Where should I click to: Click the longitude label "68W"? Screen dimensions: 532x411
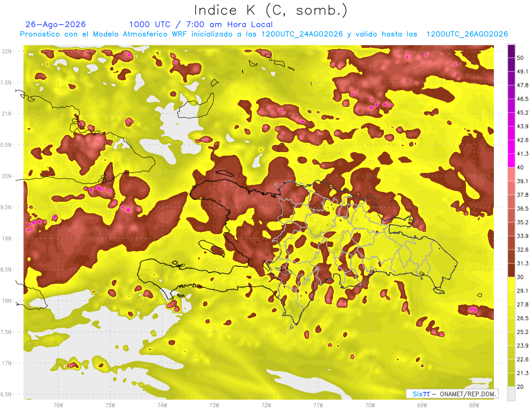click(x=473, y=405)
